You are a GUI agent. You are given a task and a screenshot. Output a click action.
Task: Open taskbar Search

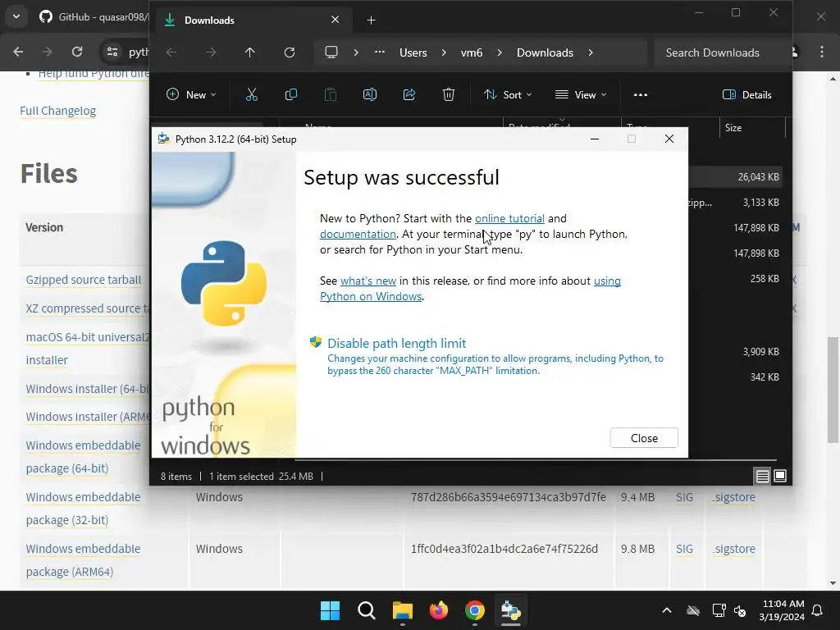point(367,610)
